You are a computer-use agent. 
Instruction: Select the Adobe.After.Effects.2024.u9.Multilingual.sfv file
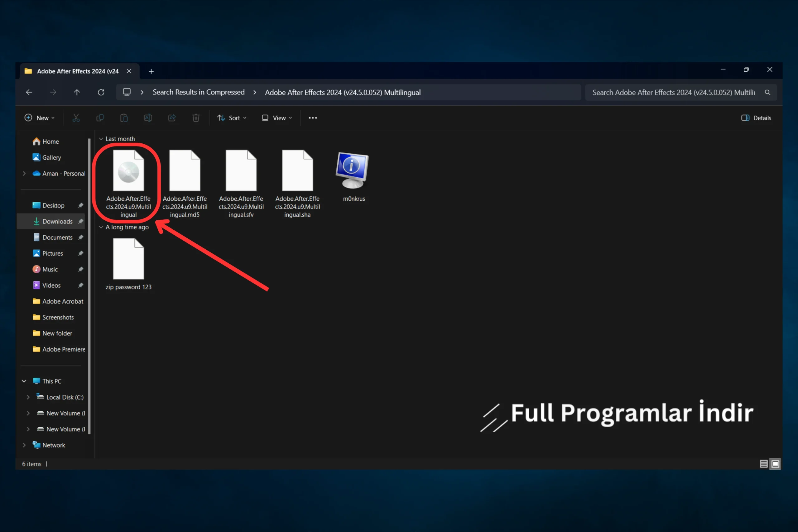pyautogui.click(x=241, y=183)
